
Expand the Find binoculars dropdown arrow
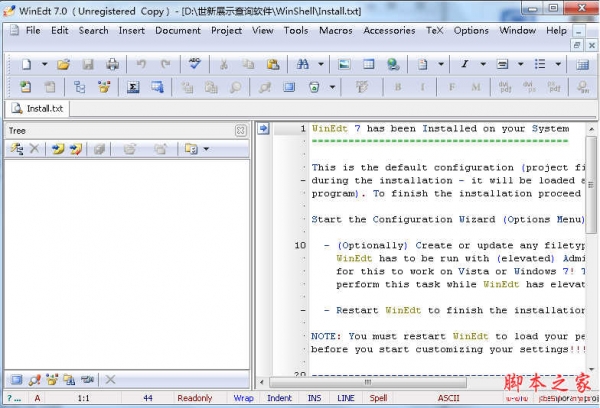tap(321, 64)
